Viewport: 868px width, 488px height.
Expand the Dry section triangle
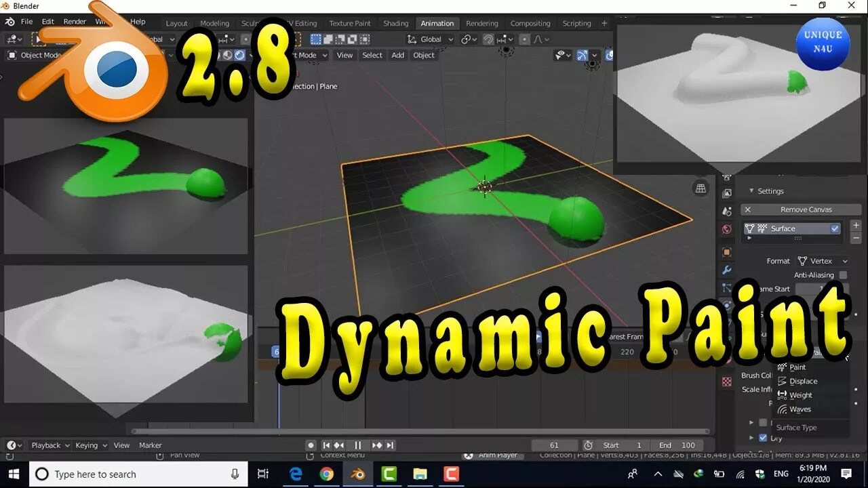(751, 438)
